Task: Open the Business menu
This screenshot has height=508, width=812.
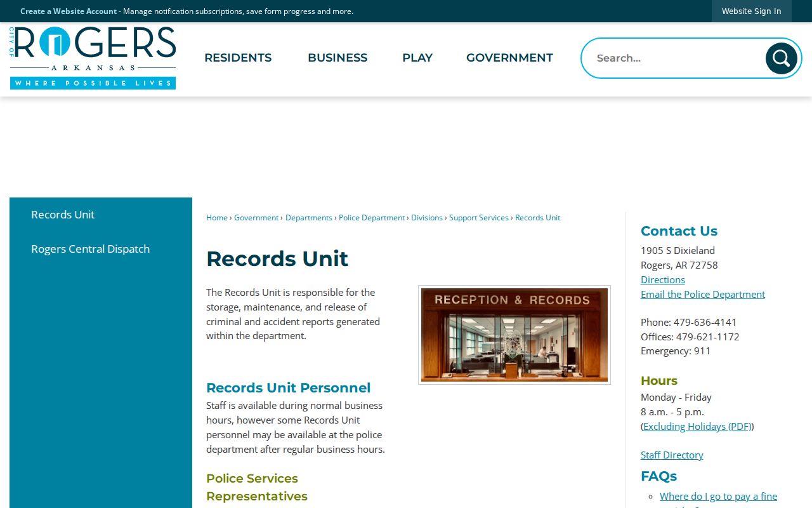Action: tap(337, 58)
